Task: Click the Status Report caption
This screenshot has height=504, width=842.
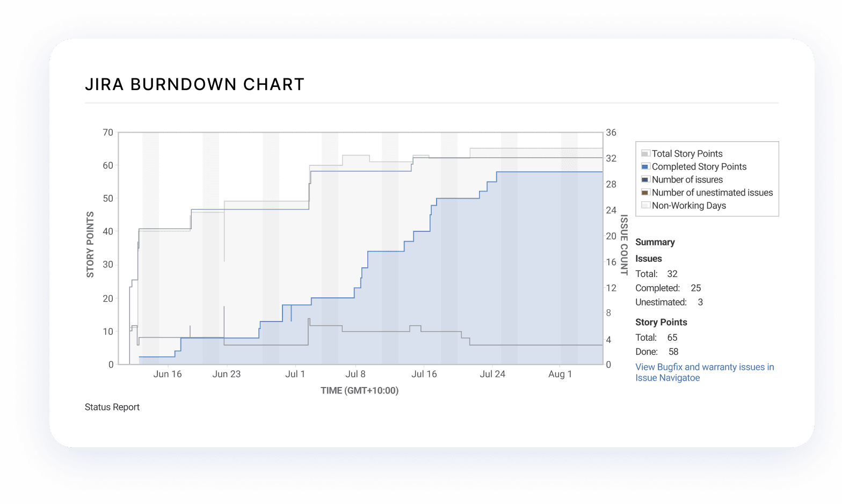Action: click(x=112, y=407)
